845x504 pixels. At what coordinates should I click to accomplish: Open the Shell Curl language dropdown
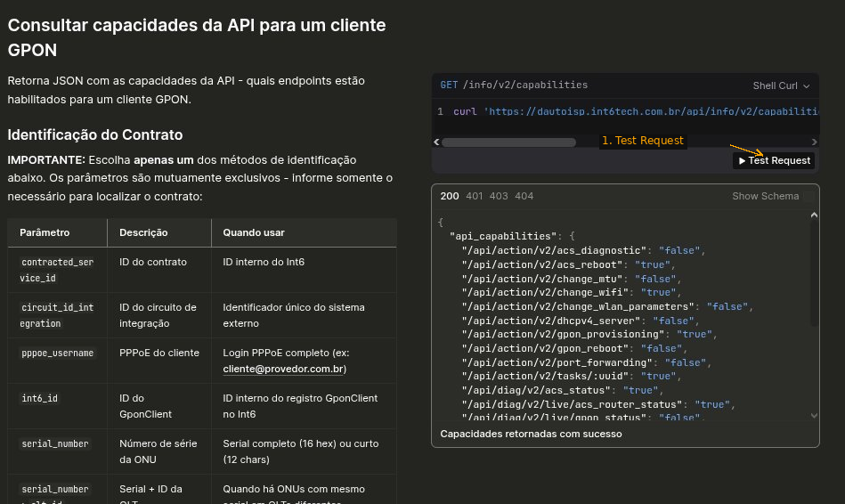[781, 85]
